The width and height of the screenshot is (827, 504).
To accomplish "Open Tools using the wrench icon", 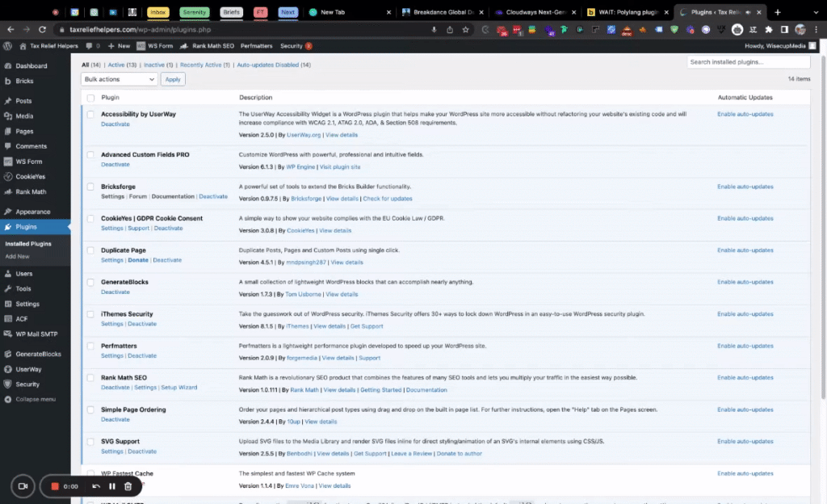I will coord(7,288).
